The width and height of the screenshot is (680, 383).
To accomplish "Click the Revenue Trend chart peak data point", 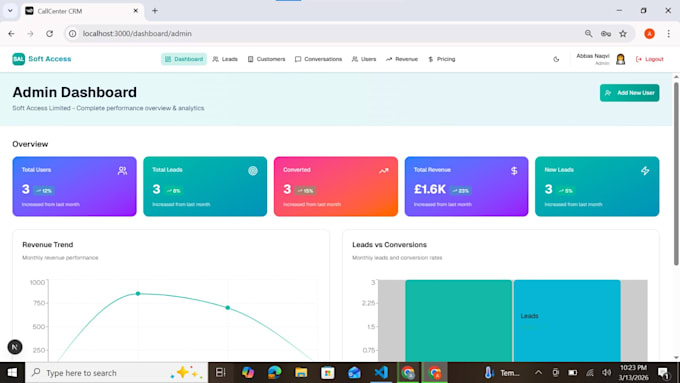I will tap(138, 294).
